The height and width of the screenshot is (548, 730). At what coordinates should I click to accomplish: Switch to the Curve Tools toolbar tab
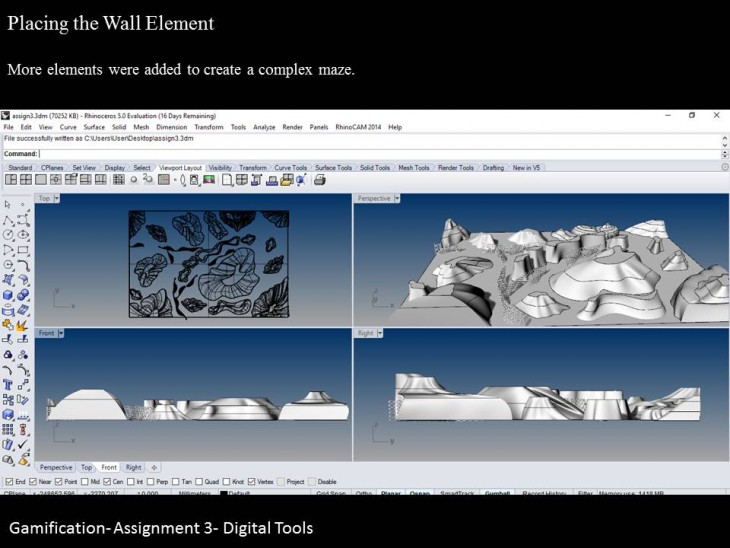tap(291, 167)
